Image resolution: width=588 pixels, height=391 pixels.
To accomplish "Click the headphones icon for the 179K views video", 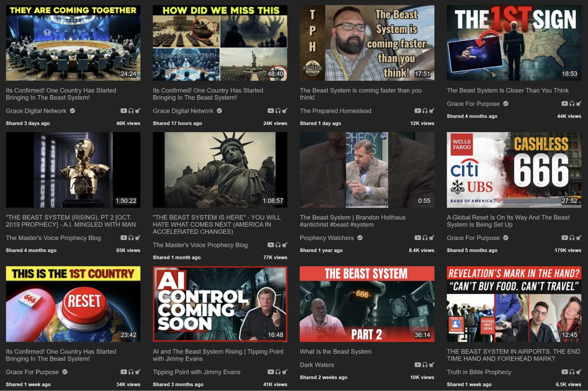I will (572, 238).
